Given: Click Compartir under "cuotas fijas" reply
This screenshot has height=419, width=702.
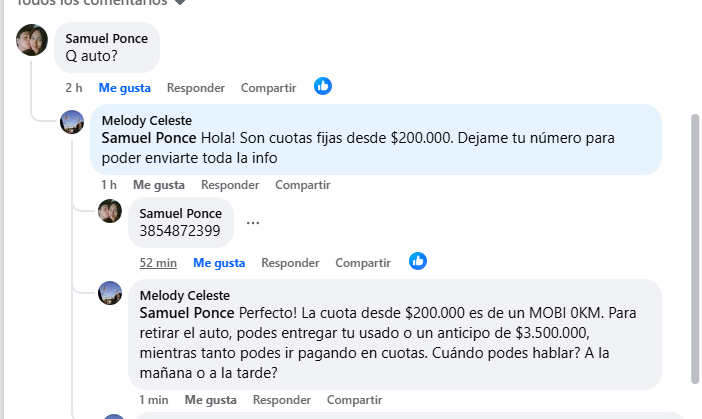Looking at the screenshot, I should point(303,185).
